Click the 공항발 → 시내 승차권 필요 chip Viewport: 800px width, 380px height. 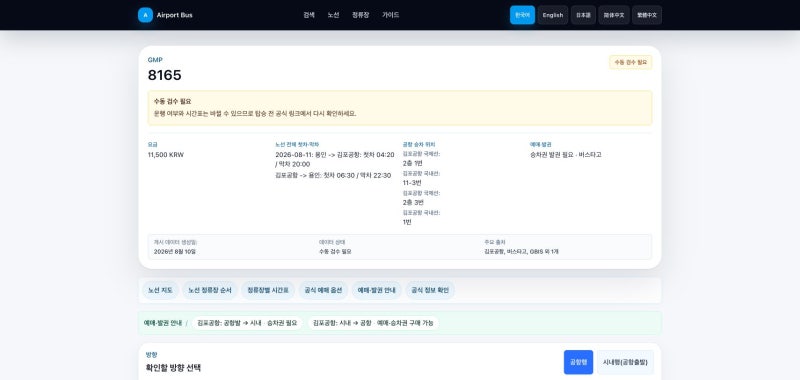(247, 323)
